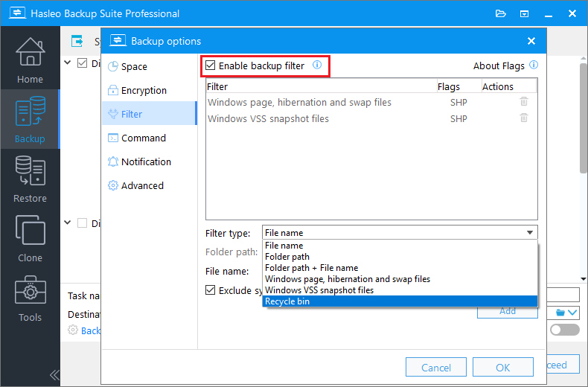Collapse the sidebar with double chevron
This screenshot has width=588, height=387.
pos(54,374)
